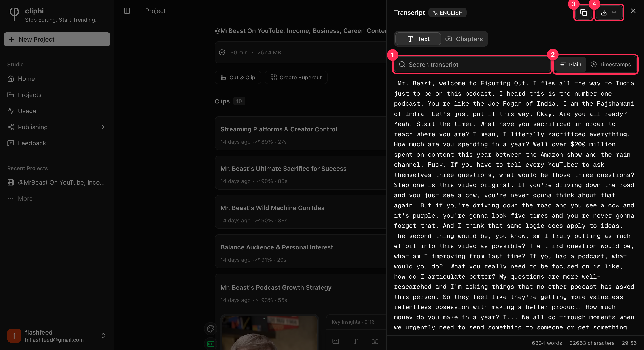Image resolution: width=644 pixels, height=350 pixels.
Task: Switch to the Text tab
Action: [x=418, y=39]
